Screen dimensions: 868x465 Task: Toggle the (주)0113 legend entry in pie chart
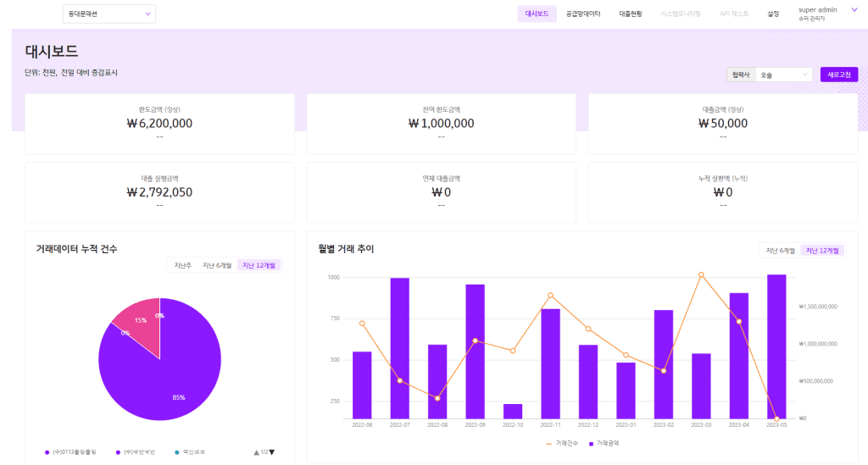pyautogui.click(x=47, y=452)
